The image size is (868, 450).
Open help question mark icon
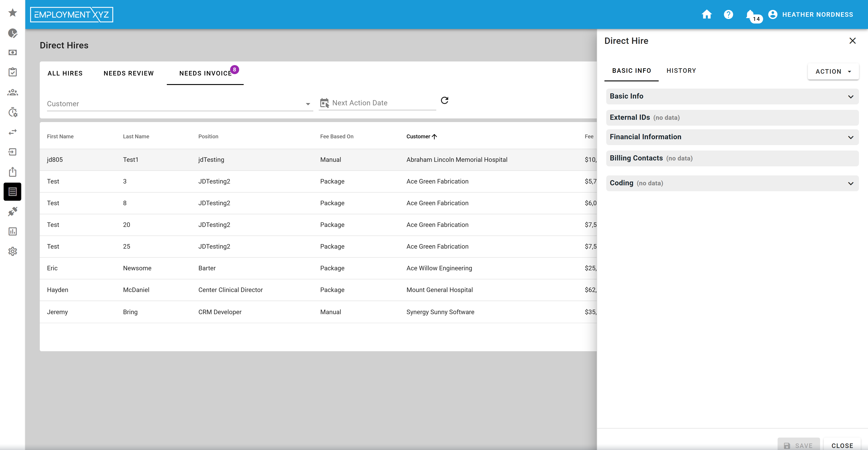pyautogui.click(x=728, y=14)
